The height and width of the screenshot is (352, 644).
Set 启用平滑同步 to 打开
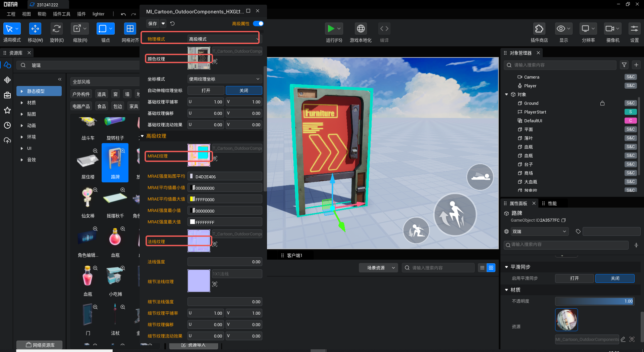point(575,278)
